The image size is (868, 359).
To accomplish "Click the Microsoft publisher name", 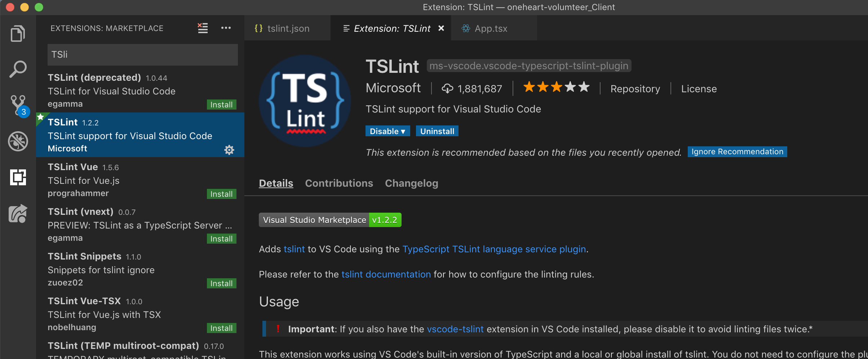I will tap(393, 88).
